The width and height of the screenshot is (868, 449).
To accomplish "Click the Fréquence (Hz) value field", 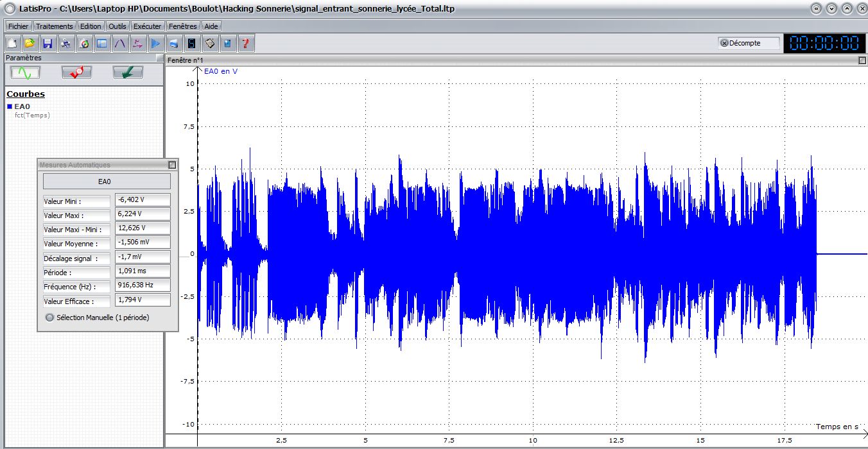I will pyautogui.click(x=143, y=285).
